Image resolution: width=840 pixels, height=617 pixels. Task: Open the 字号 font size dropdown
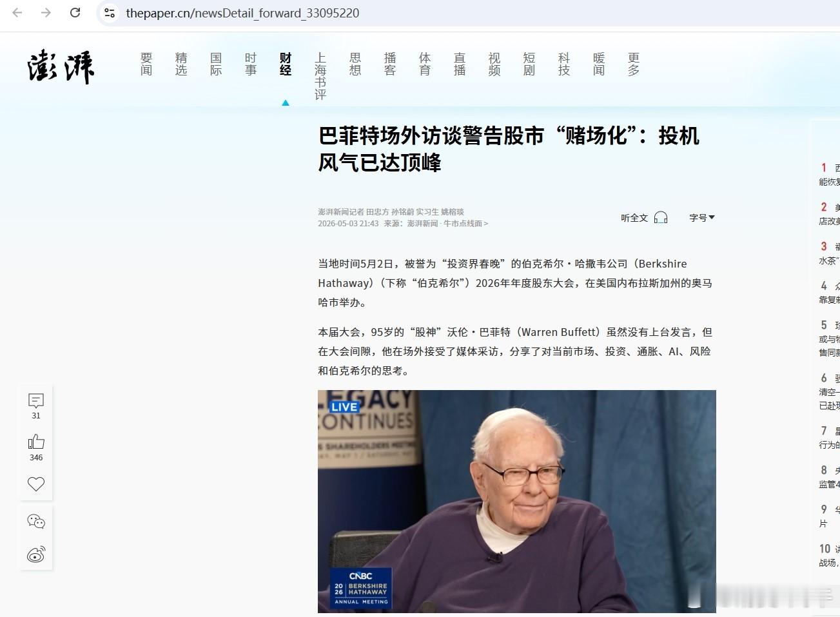coord(702,218)
